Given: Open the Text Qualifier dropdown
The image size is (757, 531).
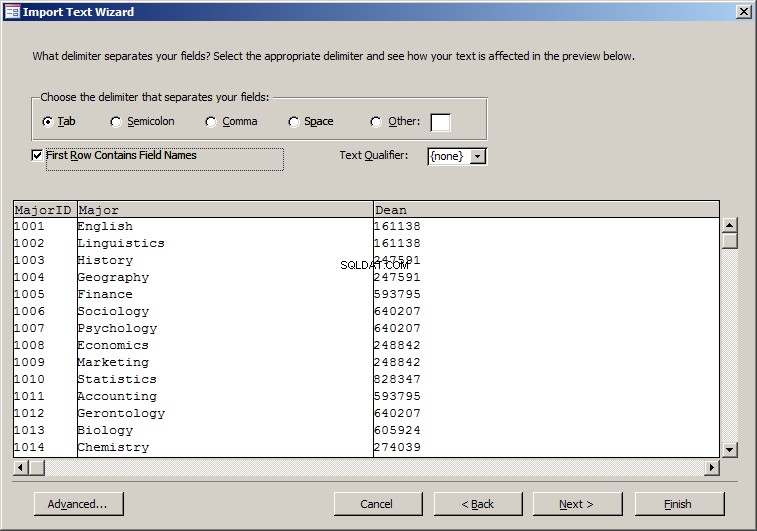Looking at the screenshot, I should 478,156.
